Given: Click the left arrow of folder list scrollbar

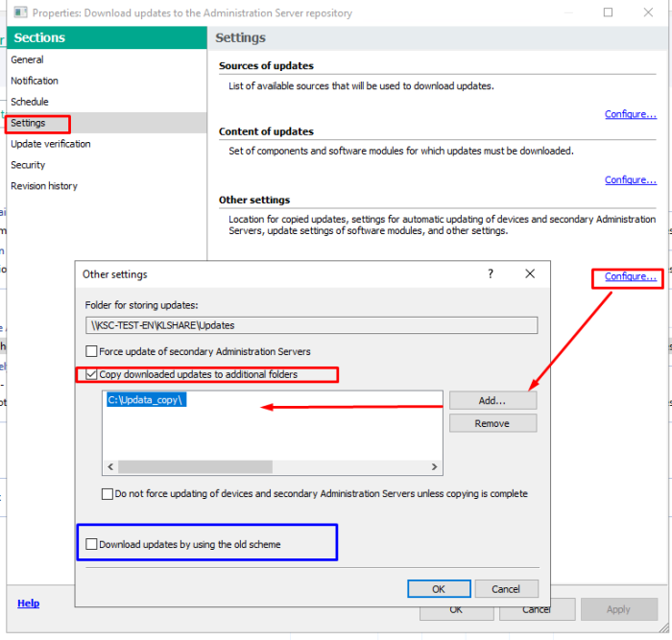Looking at the screenshot, I should point(110,466).
